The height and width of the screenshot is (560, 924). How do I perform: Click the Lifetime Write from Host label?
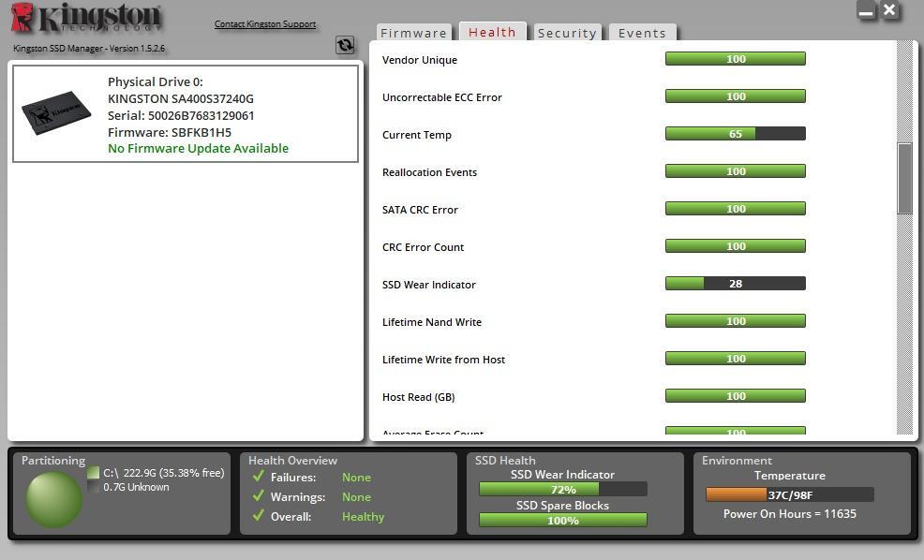444,360
